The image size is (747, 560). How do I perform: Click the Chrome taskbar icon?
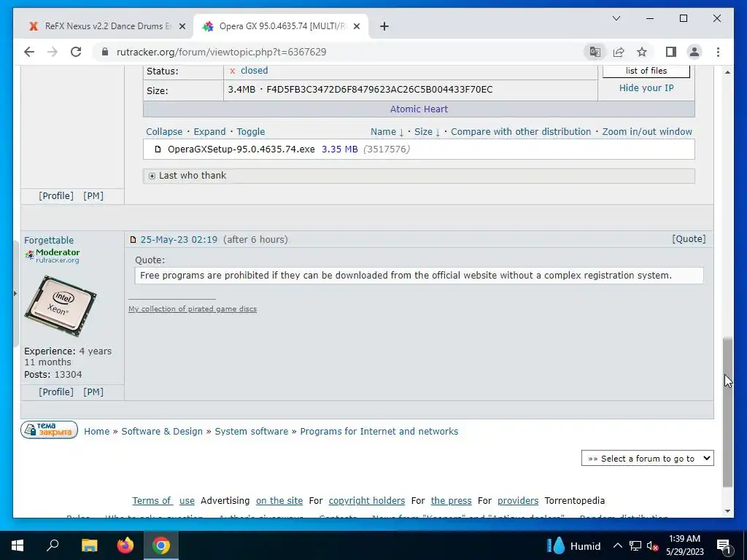161,545
